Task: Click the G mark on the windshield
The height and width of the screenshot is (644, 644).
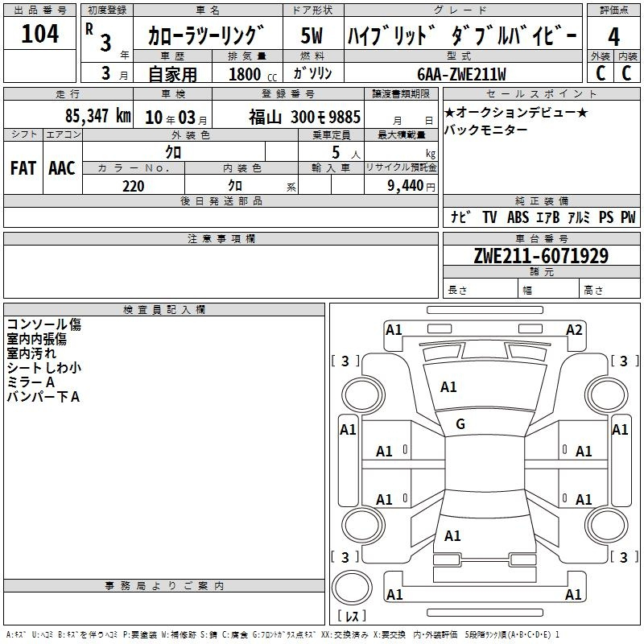Action: pos(460,423)
